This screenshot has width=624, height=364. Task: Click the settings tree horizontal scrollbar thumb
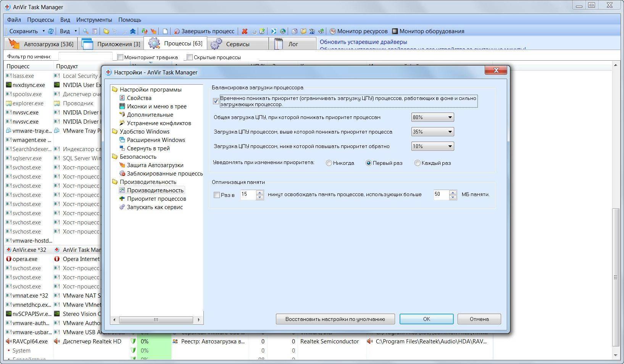(x=156, y=320)
